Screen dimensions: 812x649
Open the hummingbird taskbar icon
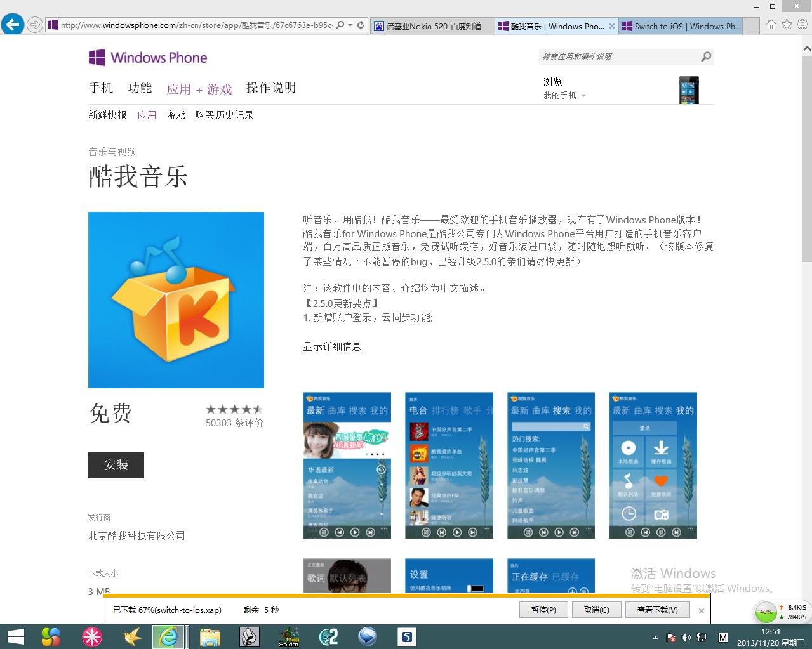coord(131,637)
